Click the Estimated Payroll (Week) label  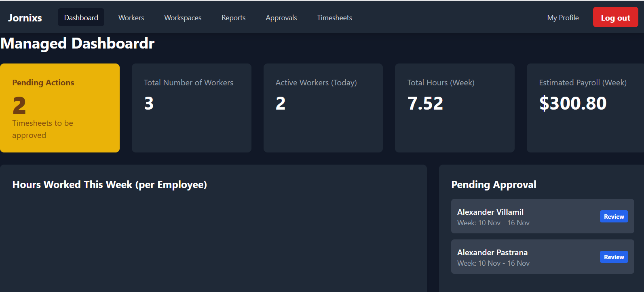pyautogui.click(x=583, y=83)
